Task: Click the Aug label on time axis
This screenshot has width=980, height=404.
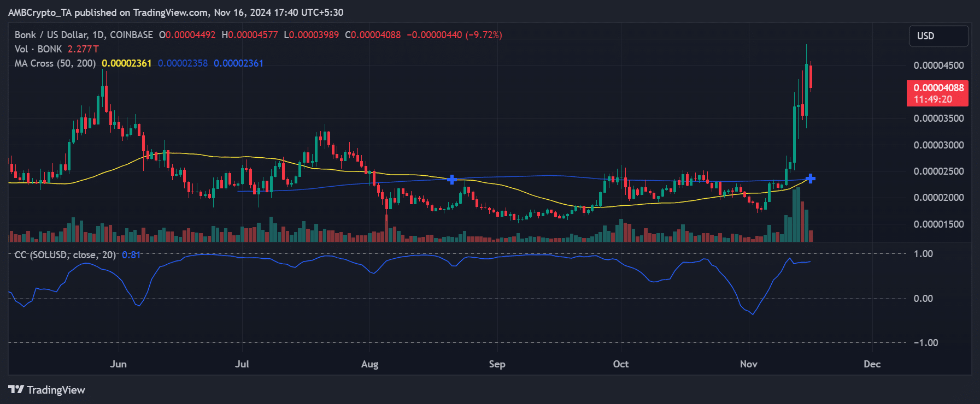Action: [369, 364]
